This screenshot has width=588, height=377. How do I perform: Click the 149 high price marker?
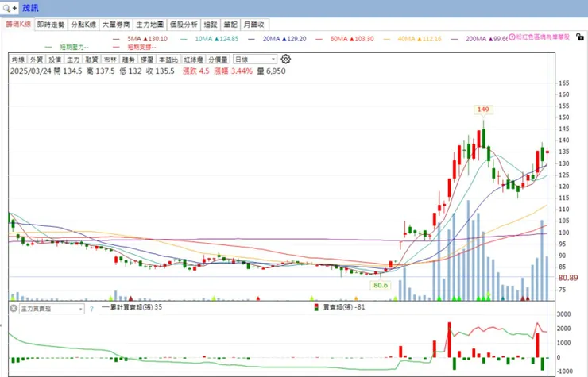point(483,110)
